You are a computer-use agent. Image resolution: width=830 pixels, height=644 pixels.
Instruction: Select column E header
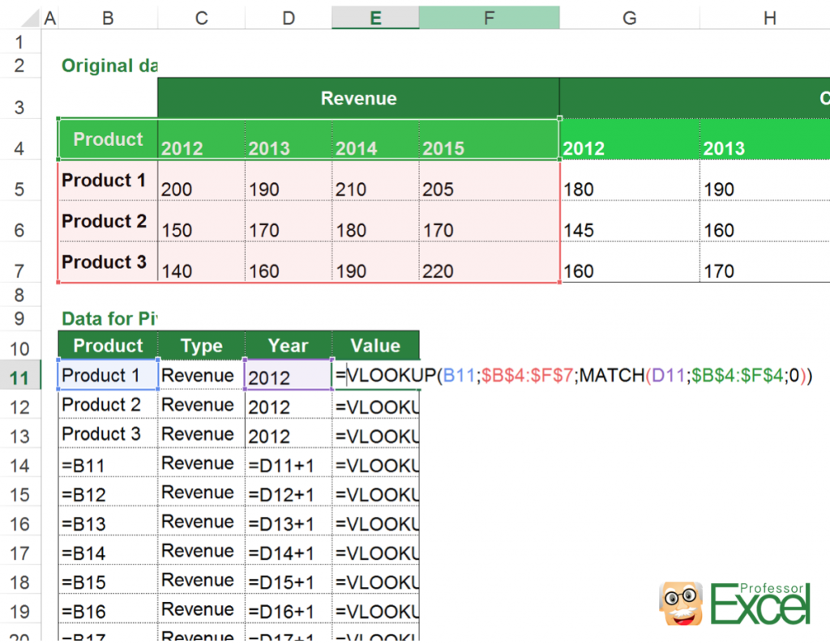374,16
